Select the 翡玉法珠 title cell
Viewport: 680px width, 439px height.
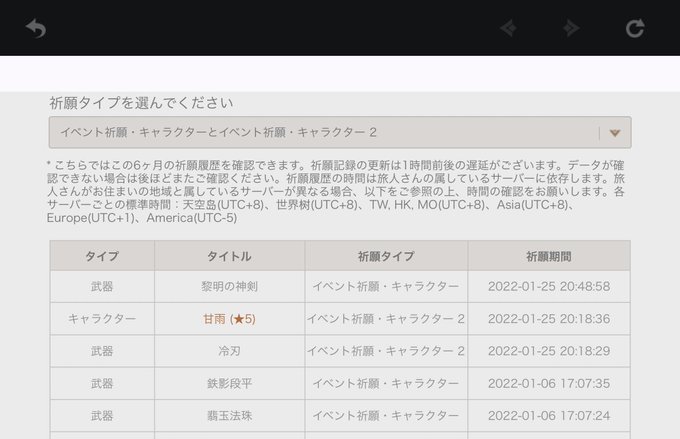229,416
